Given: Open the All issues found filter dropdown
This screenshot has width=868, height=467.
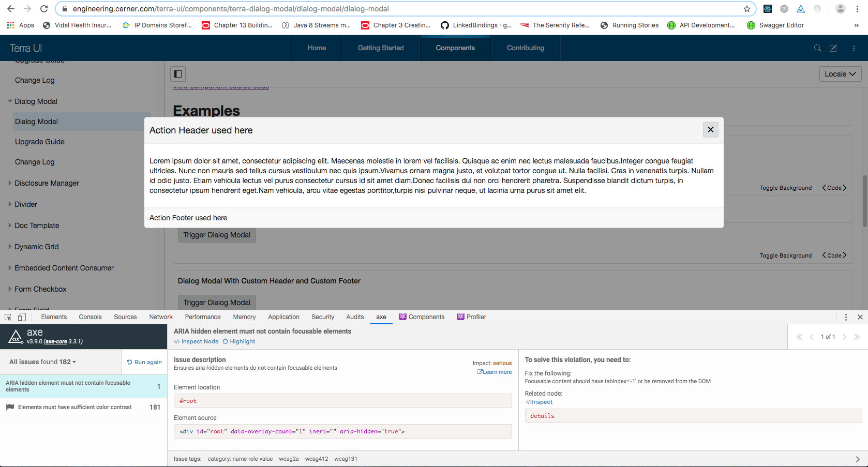Looking at the screenshot, I should tap(41, 361).
